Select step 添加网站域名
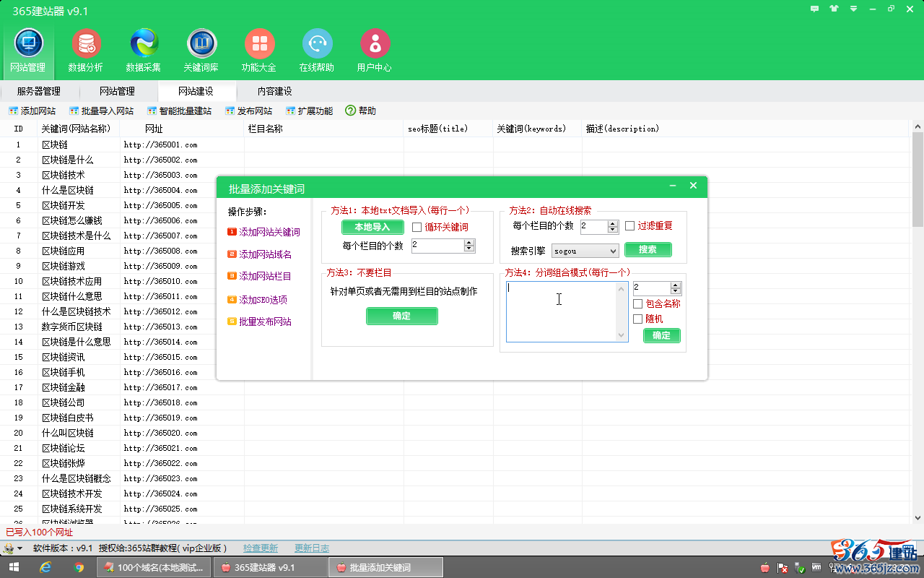This screenshot has height=578, width=924. coord(260,254)
